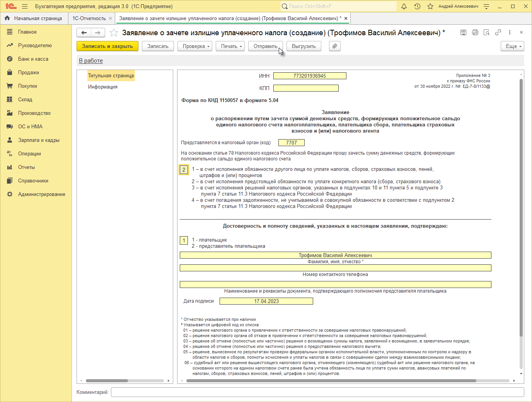Click the offset purpose code box
532x402 pixels.
click(x=184, y=170)
